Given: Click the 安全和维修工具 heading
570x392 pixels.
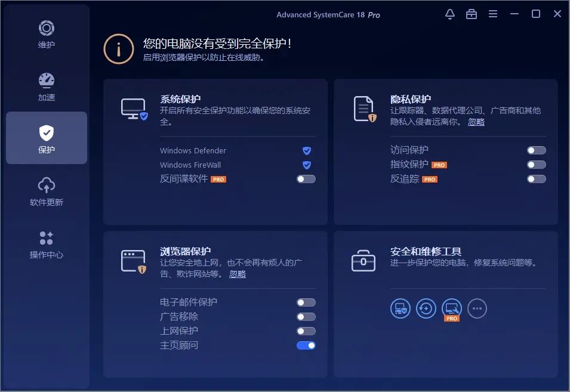Looking at the screenshot, I should click(x=426, y=251).
